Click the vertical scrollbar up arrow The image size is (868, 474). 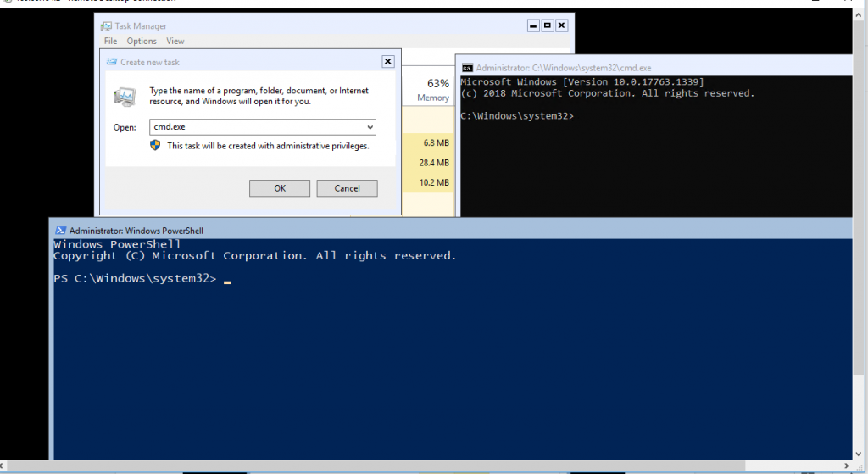click(858, 15)
